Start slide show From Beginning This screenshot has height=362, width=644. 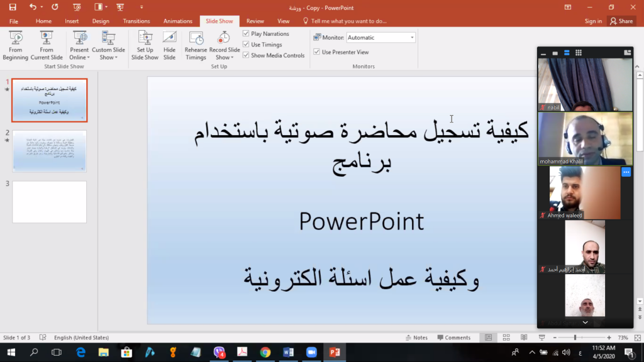tap(15, 45)
